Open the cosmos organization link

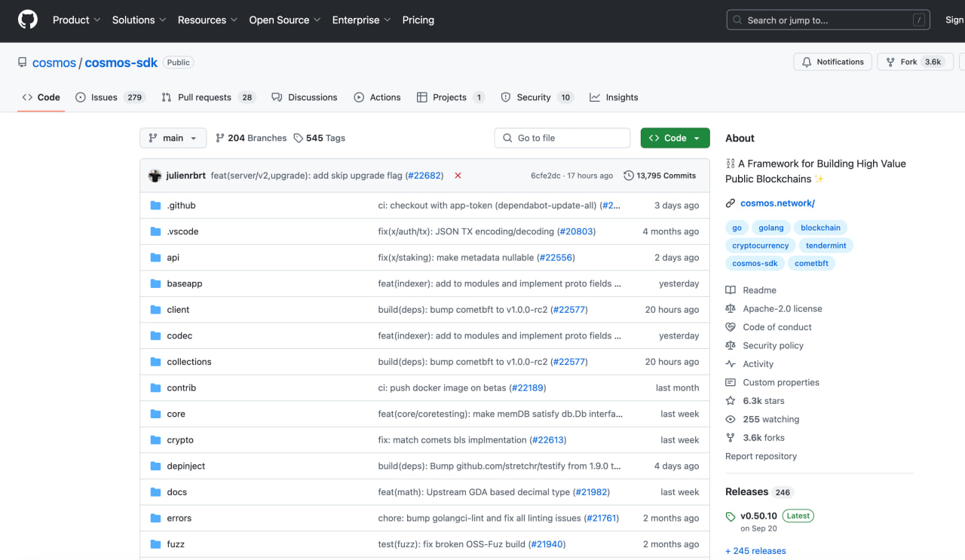point(54,63)
